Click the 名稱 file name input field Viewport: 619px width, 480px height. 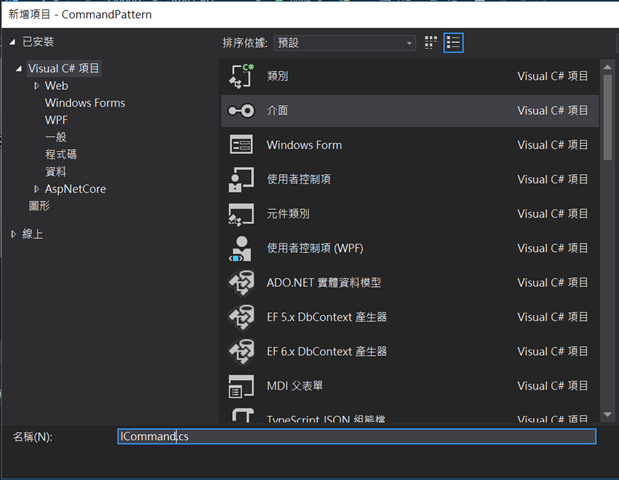pyautogui.click(x=357, y=437)
